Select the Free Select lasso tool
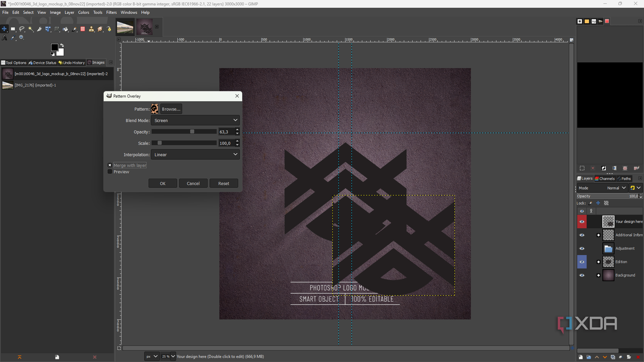 coord(22,29)
